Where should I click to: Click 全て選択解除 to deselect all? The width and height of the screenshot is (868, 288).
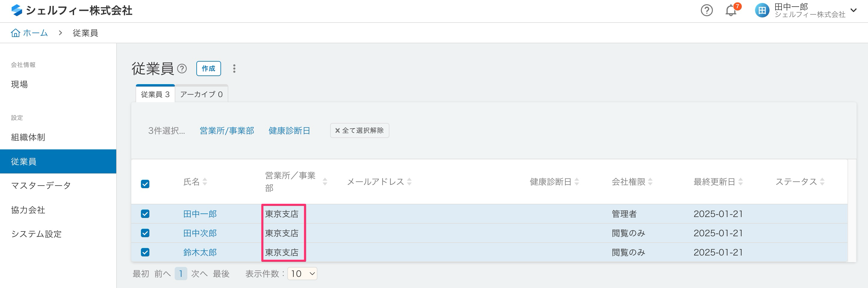coord(360,130)
